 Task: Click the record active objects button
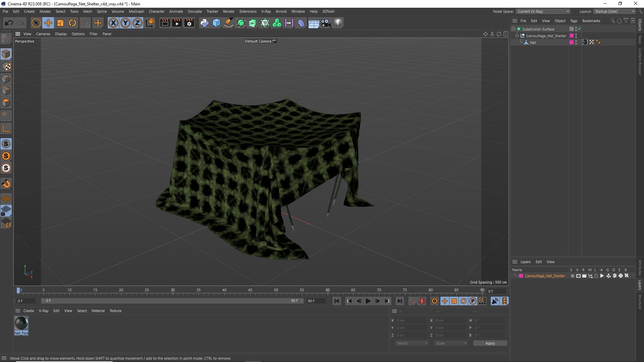tap(413, 301)
